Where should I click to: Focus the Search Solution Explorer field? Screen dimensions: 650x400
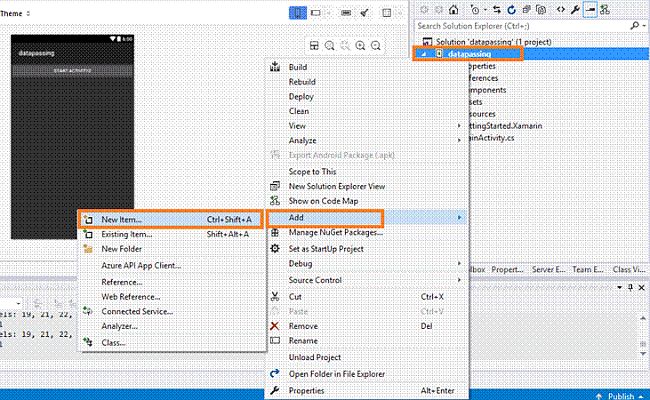(x=522, y=26)
